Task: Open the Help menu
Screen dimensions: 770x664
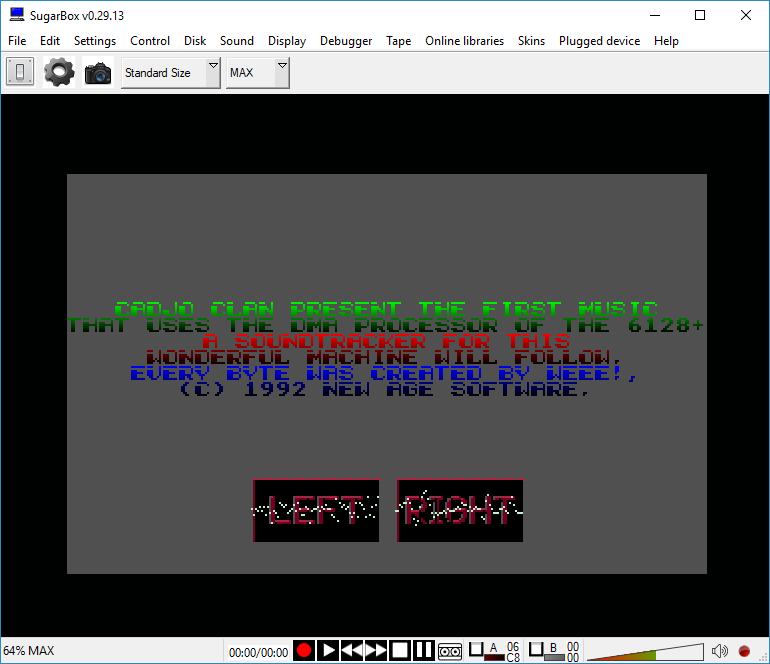Action: click(x=666, y=41)
